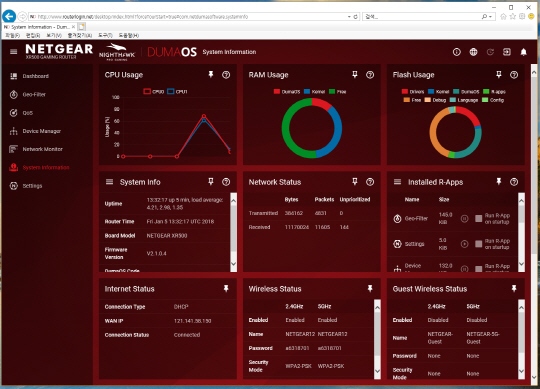Click System Info scrollbar down arrow
The height and width of the screenshot is (389, 540).
[233, 264]
